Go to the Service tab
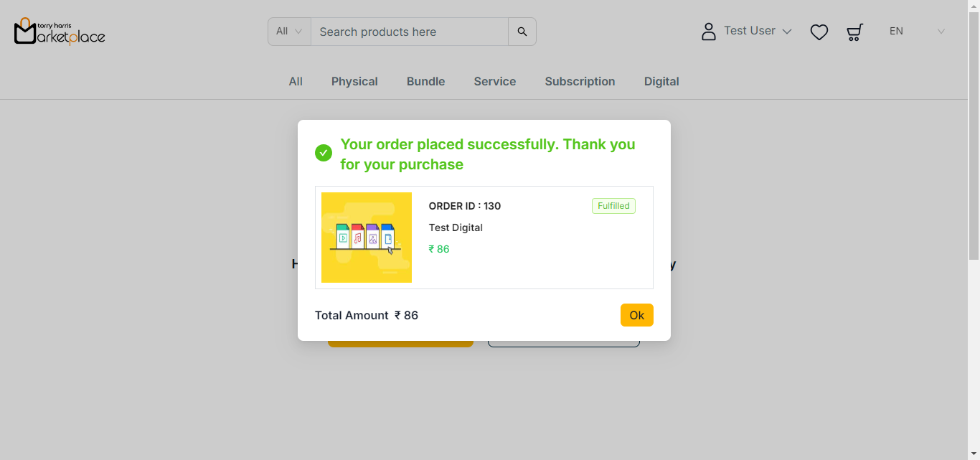 [495, 82]
